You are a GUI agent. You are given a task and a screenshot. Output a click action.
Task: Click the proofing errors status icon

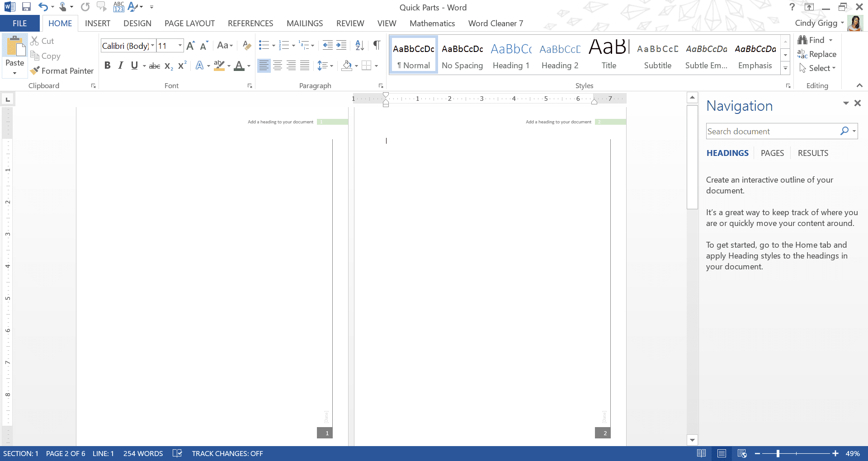pyautogui.click(x=177, y=453)
